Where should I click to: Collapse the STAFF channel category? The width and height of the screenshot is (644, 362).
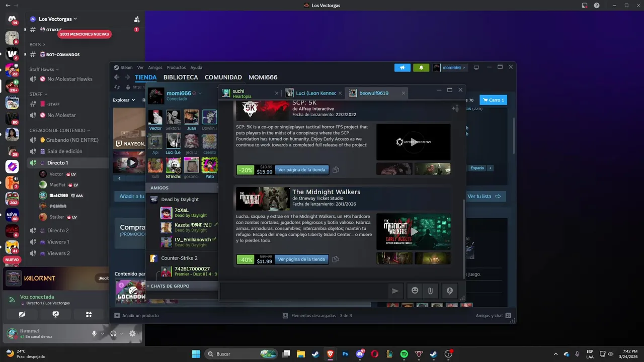coord(38,94)
